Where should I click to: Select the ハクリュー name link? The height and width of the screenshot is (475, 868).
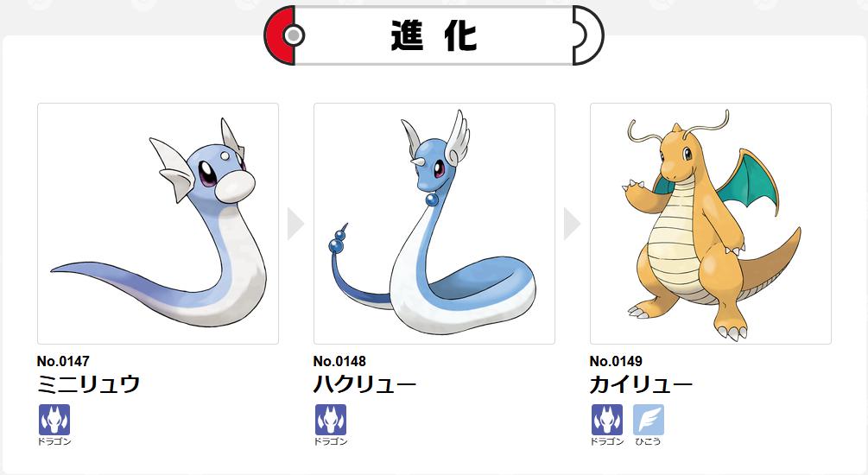pos(364,384)
